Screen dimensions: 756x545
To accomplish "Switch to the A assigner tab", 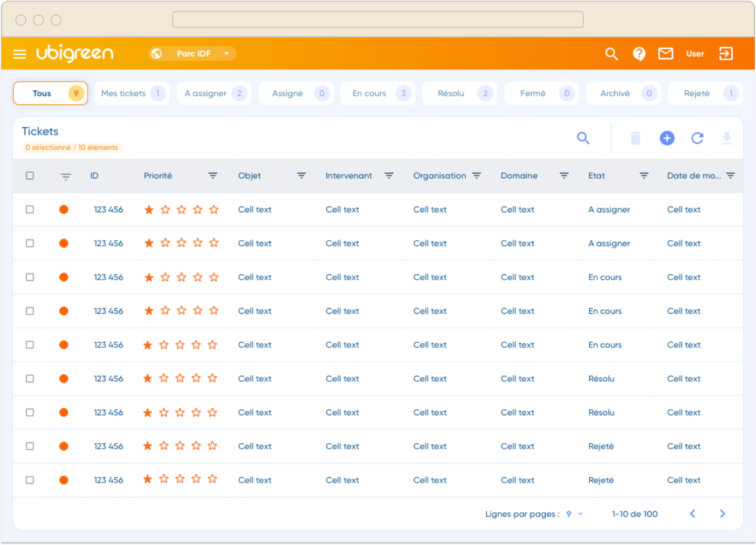I will pos(214,93).
